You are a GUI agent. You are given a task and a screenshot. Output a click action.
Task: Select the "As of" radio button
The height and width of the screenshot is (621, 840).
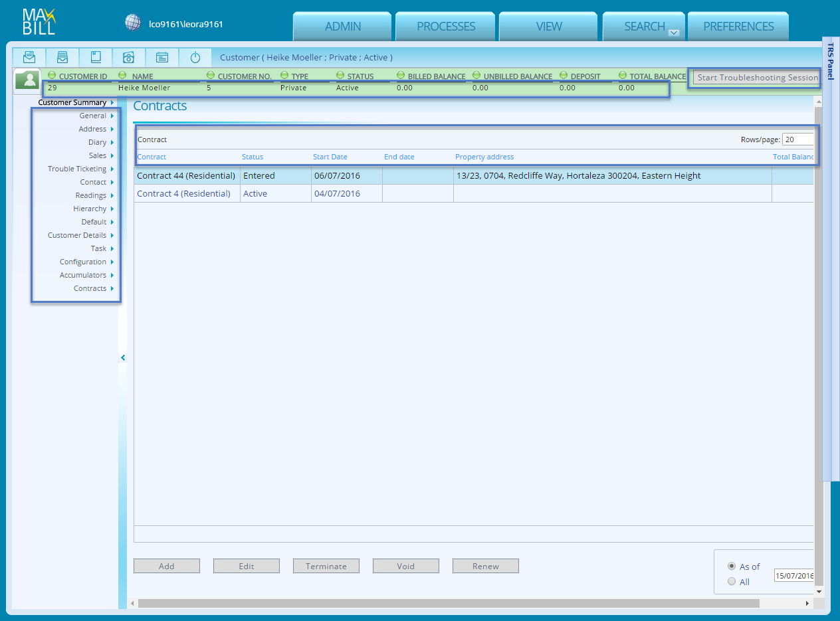click(x=732, y=567)
